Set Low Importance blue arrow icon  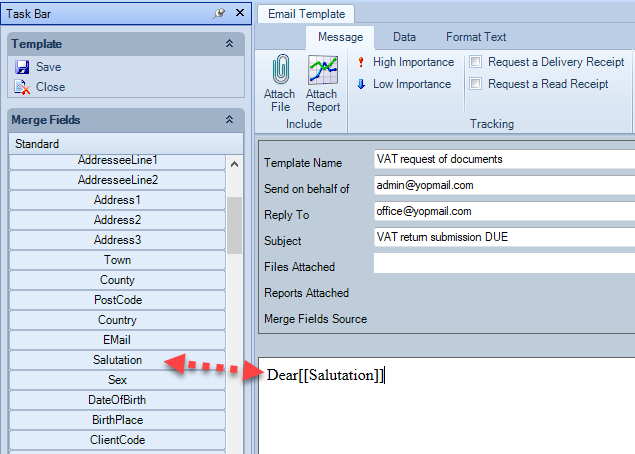[361, 84]
